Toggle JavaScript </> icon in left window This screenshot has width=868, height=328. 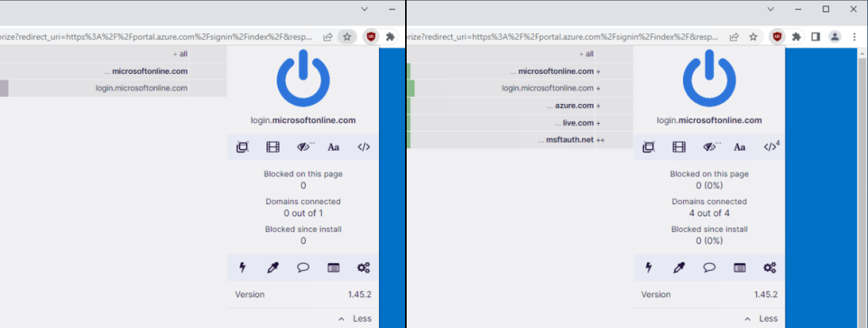click(364, 147)
